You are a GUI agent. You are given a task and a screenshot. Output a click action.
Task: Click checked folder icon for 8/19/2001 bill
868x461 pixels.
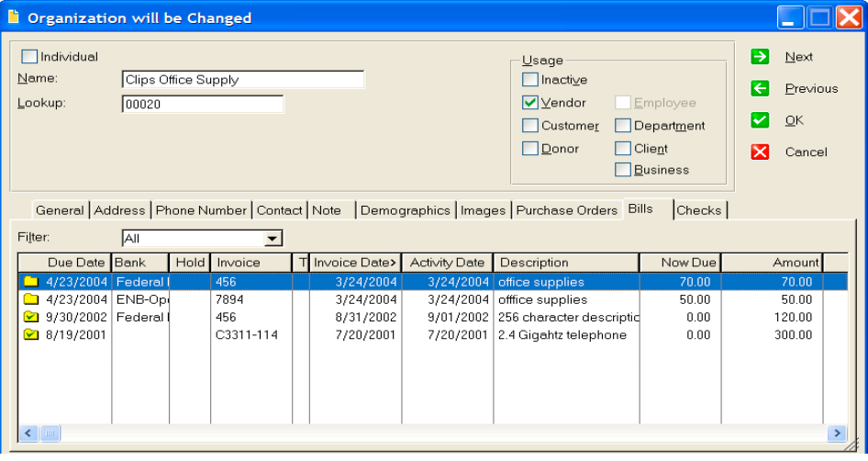point(31,334)
